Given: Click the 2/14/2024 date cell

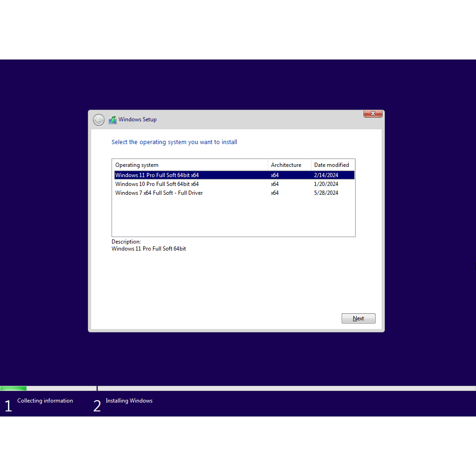Looking at the screenshot, I should tap(326, 175).
